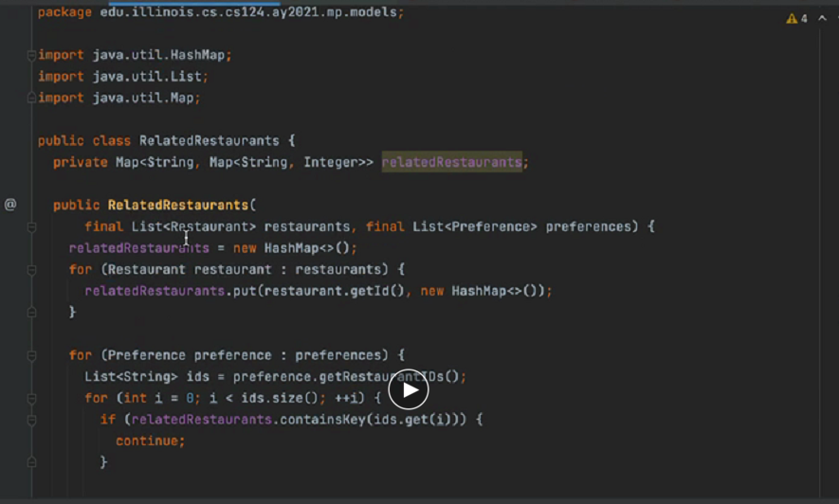Viewport: 839px width, 504px height.
Task: Click restaurant.getId() in the put call
Action: tap(334, 291)
